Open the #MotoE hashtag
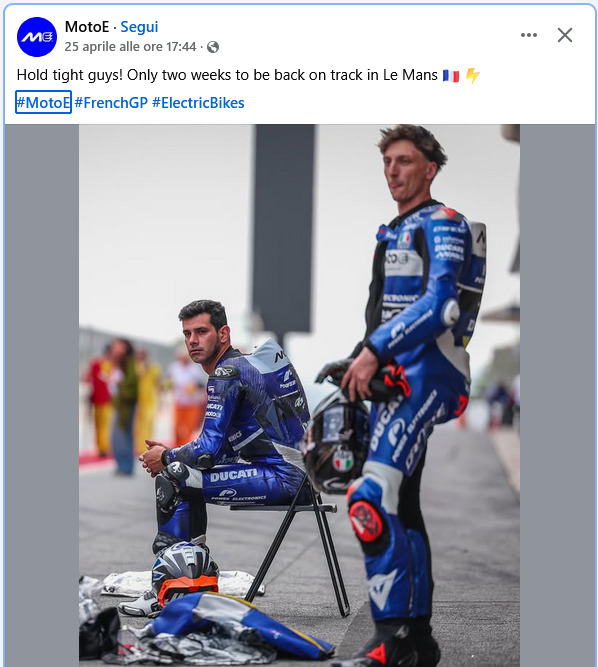Screen dimensions: 598x667 pyautogui.click(x=43, y=103)
